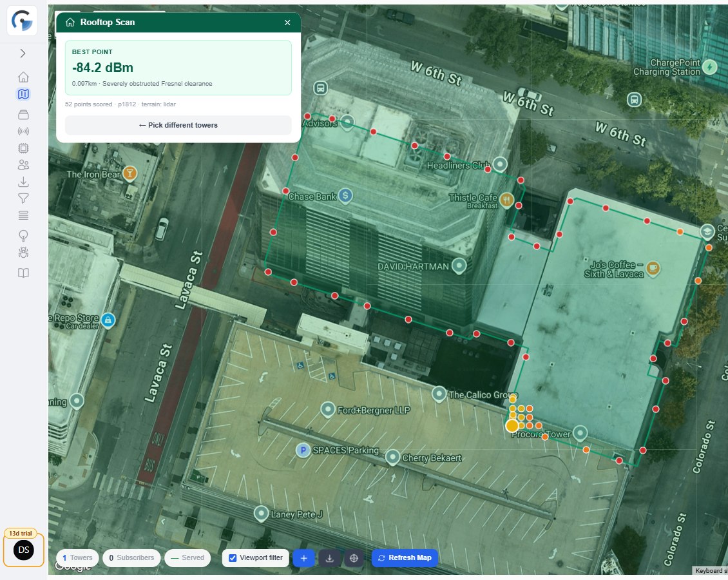Open the radio signal towers sidebar icon
Screen dimensions: 728x580
tap(23, 131)
